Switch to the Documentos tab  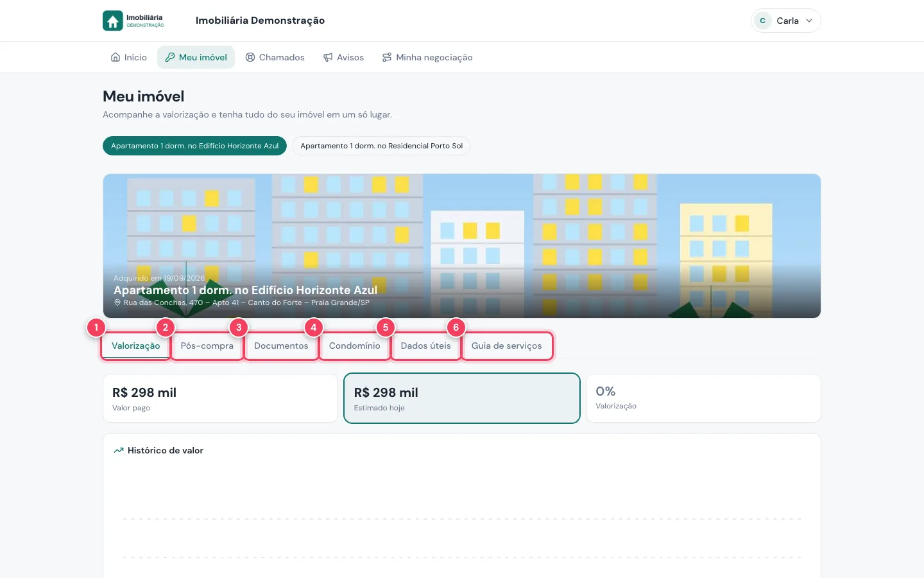pos(281,346)
